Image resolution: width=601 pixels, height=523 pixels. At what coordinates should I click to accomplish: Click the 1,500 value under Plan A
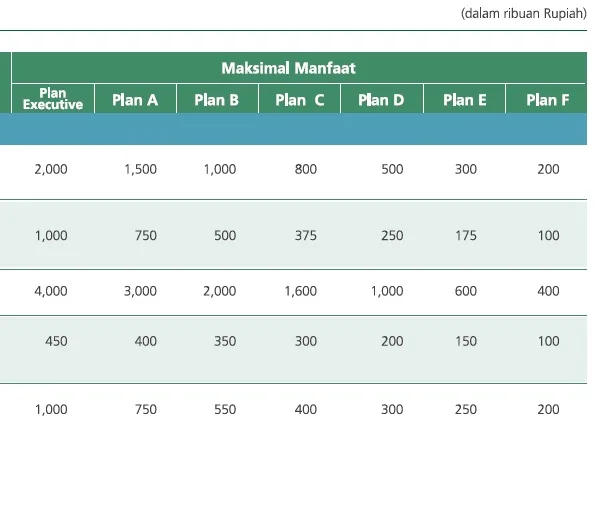tap(140, 169)
